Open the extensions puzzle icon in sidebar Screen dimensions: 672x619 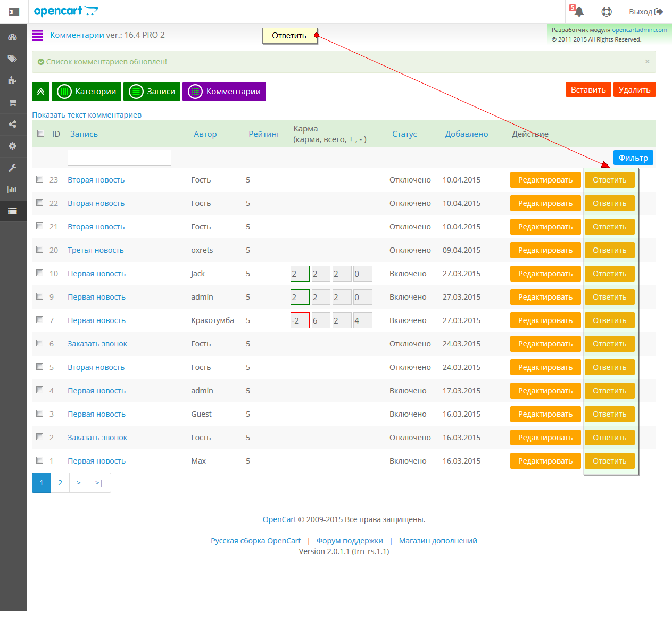(x=13, y=80)
